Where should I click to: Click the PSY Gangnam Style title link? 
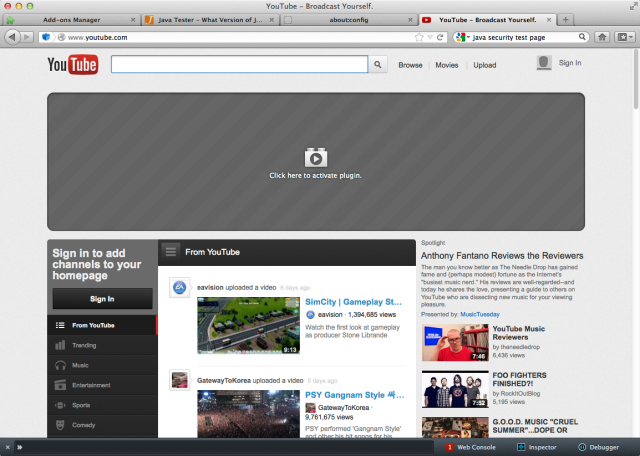point(355,395)
